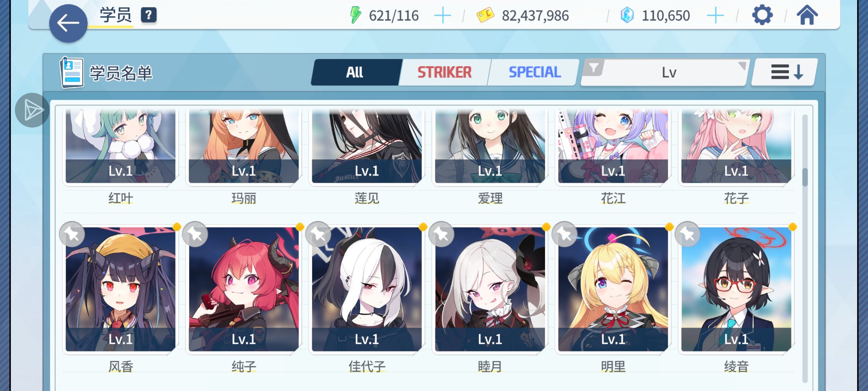Expand the Lv sort dropdown
This screenshot has height=391, width=868.
coord(664,72)
